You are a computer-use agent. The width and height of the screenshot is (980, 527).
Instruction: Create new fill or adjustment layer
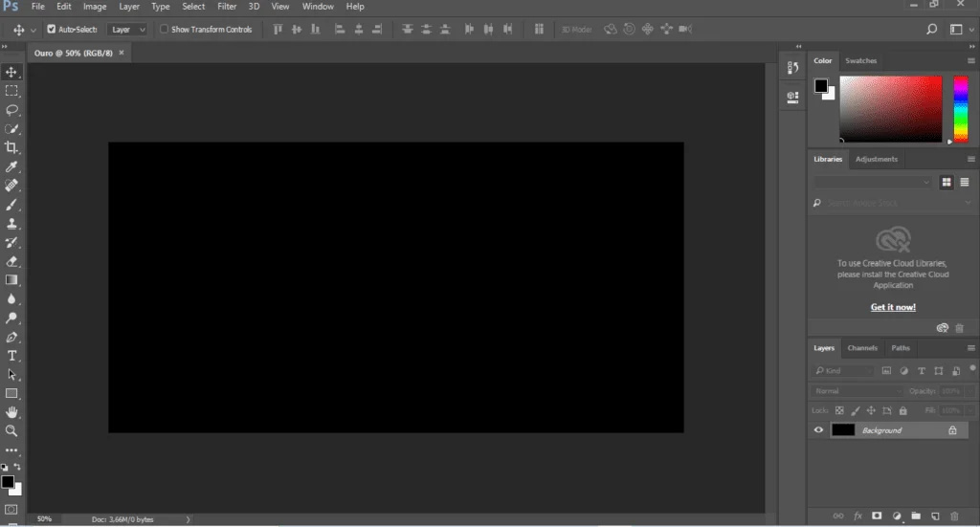[897, 516]
